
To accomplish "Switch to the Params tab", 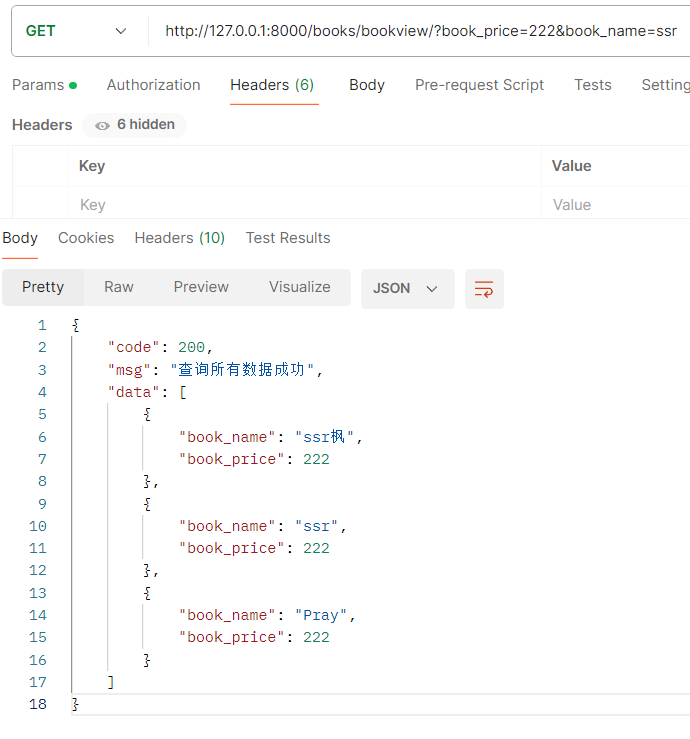I will [38, 85].
